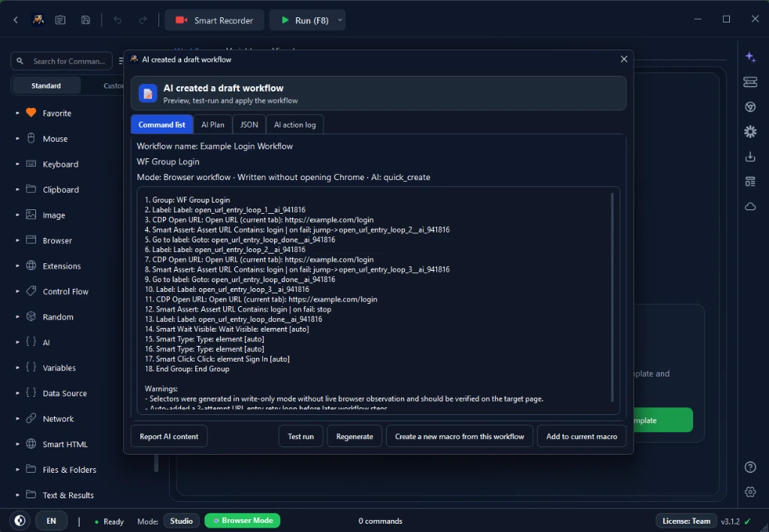The height and width of the screenshot is (532, 769).
Task: Open help question mark icon
Action: 750,467
